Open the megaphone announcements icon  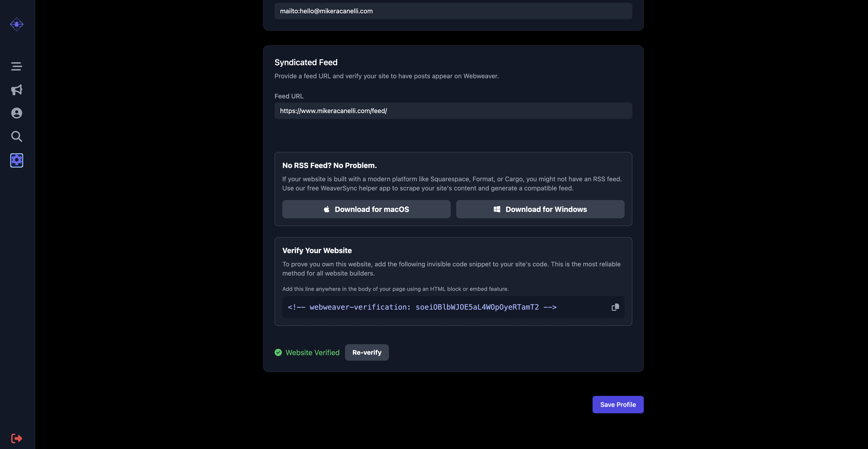16,90
